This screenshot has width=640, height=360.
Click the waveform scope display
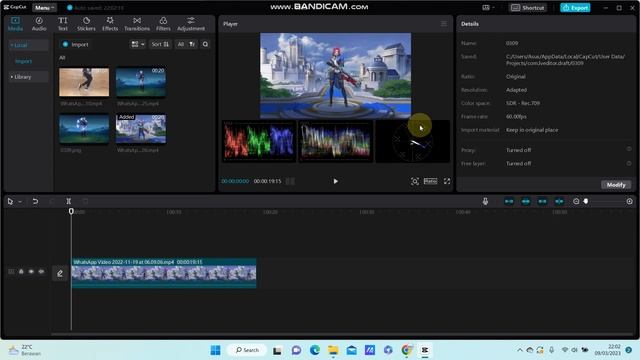click(336, 141)
